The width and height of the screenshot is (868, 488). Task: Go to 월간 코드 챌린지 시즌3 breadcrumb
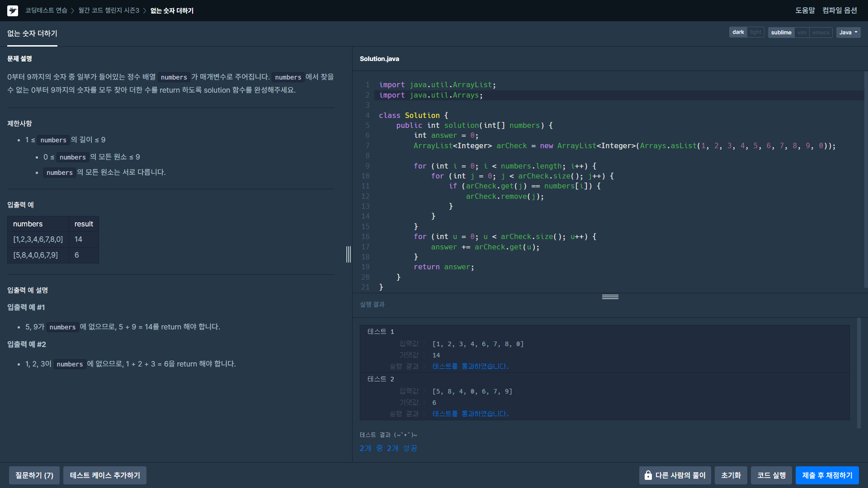click(x=108, y=10)
